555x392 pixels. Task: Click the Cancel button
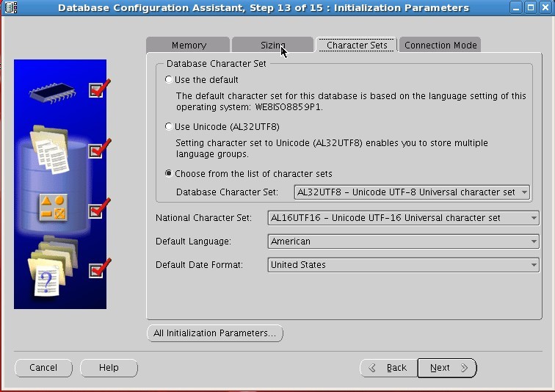[x=43, y=368]
